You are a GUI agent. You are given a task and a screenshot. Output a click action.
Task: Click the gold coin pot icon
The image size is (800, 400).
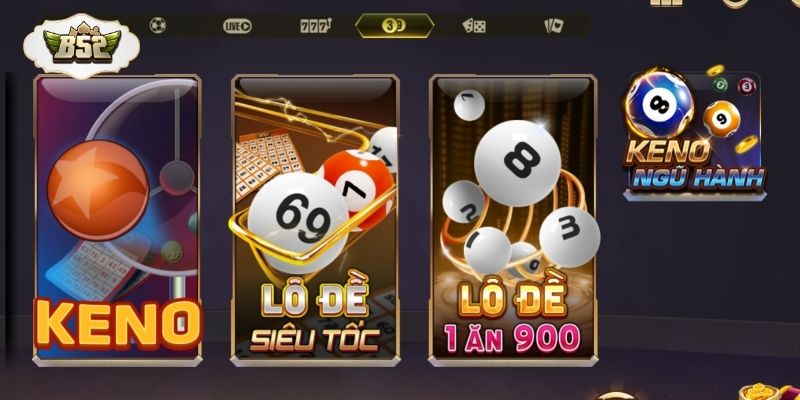[x=768, y=392]
